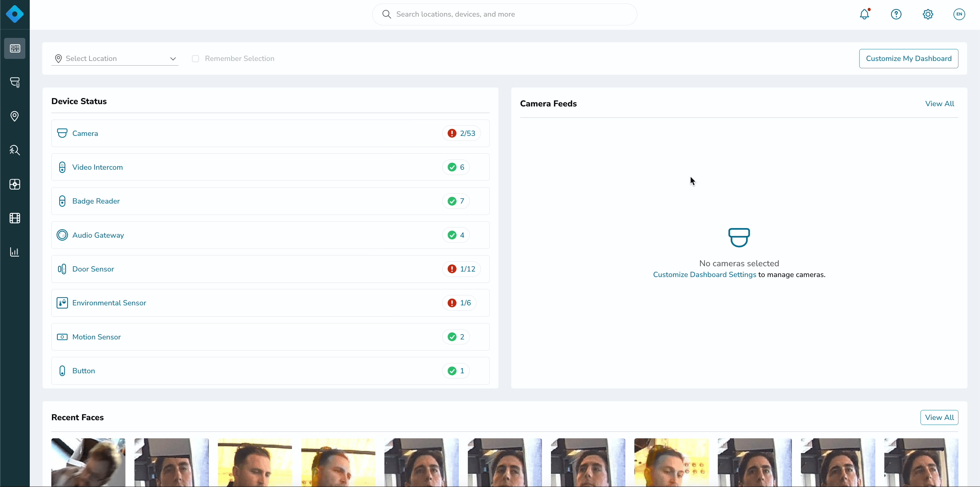Click the search locations and devices field
The width and height of the screenshot is (980, 487).
(x=505, y=14)
